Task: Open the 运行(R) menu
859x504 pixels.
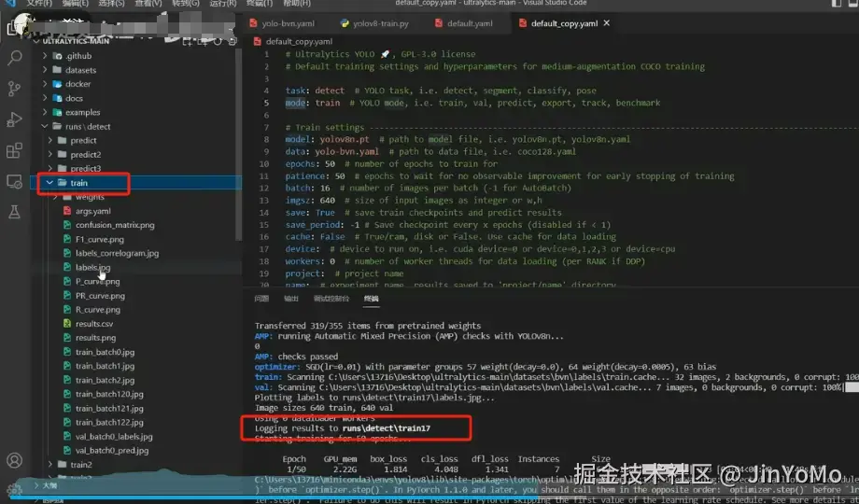Action: click(x=222, y=4)
